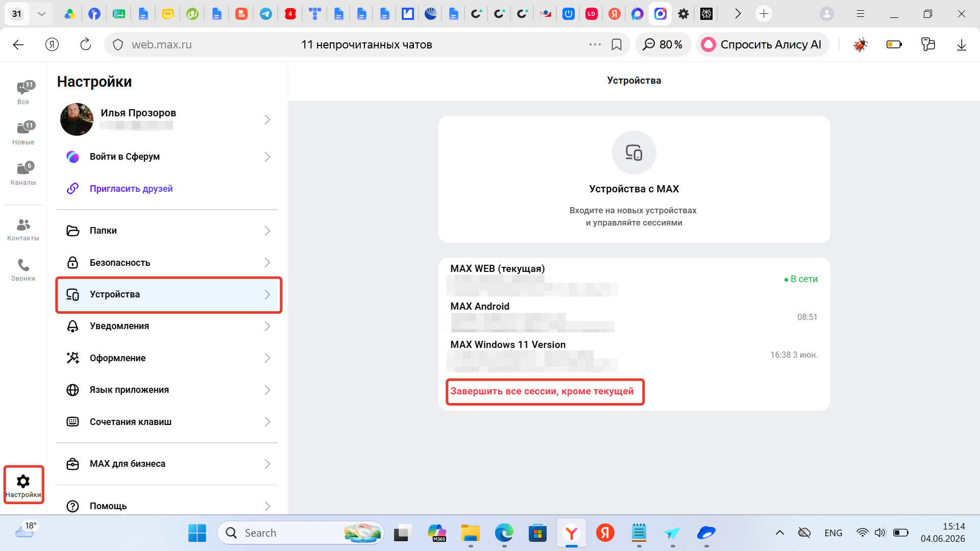Click the site protection shield icon

(118, 45)
